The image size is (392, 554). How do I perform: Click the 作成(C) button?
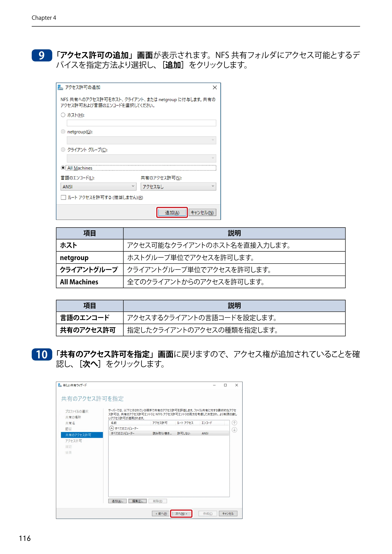tap(208, 514)
